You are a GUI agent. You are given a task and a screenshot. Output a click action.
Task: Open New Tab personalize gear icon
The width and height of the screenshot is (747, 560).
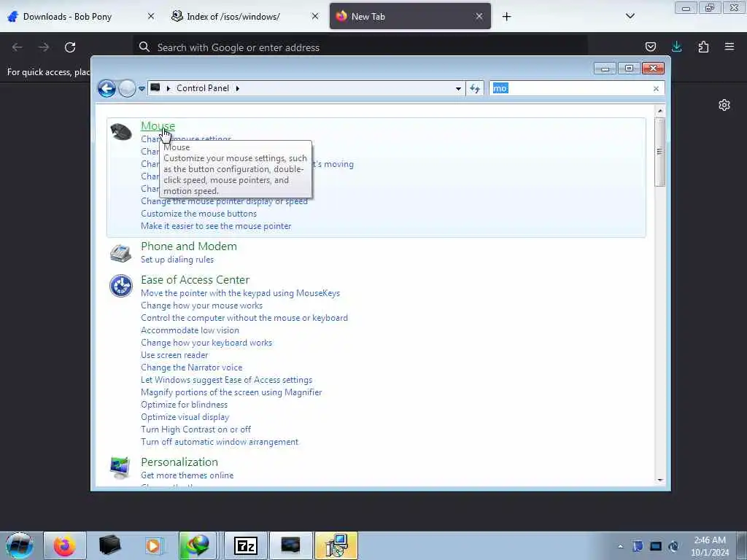point(724,105)
